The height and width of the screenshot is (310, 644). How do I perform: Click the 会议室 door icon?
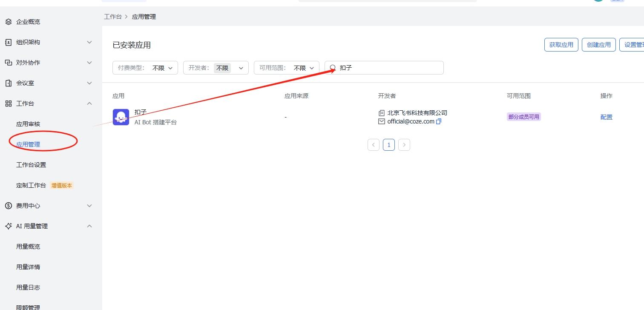click(x=9, y=83)
